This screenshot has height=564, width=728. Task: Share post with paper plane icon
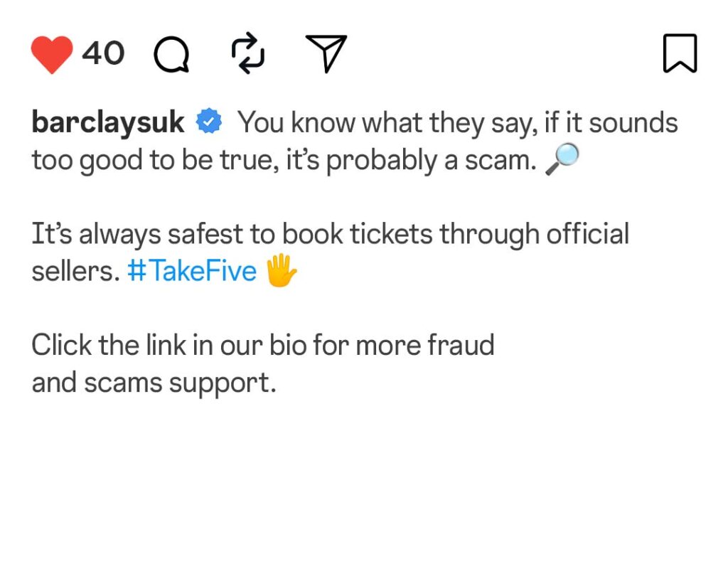pos(326,54)
